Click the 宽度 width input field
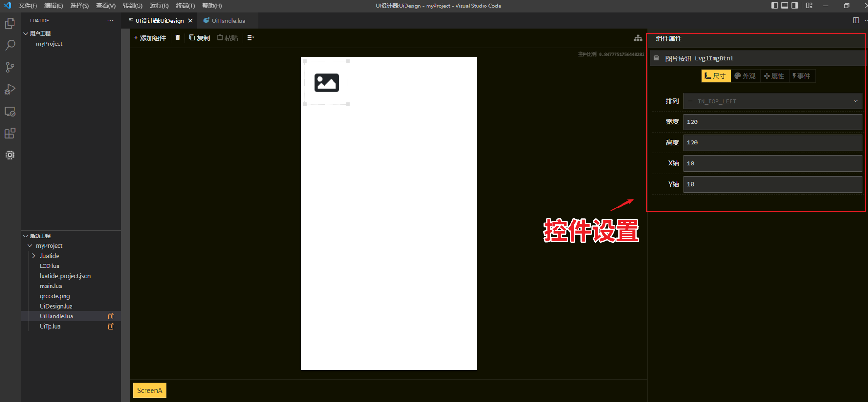Screen dimensions: 868x402 point(773,122)
